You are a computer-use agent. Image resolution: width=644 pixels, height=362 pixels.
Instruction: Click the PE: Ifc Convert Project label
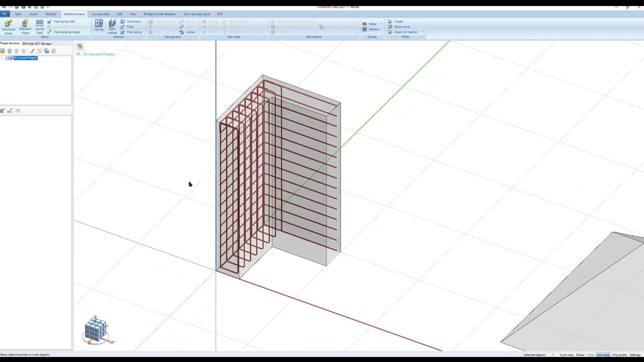pyautogui.click(x=95, y=54)
